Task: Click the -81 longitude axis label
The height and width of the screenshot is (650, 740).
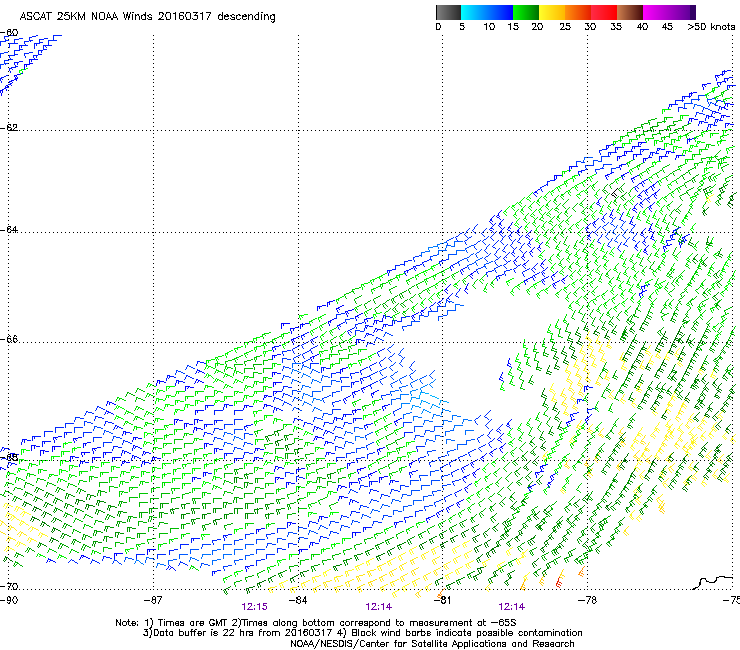Action: point(442,600)
